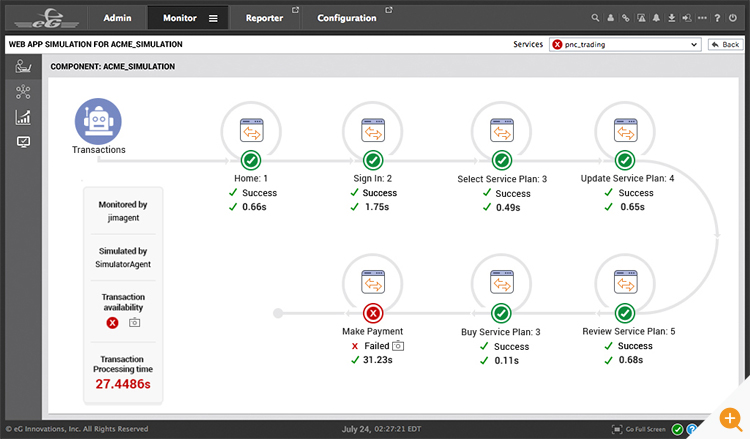Click Select Service Plan green status check
Image resolution: width=750 pixels, height=439 pixels.
pyautogui.click(x=502, y=160)
